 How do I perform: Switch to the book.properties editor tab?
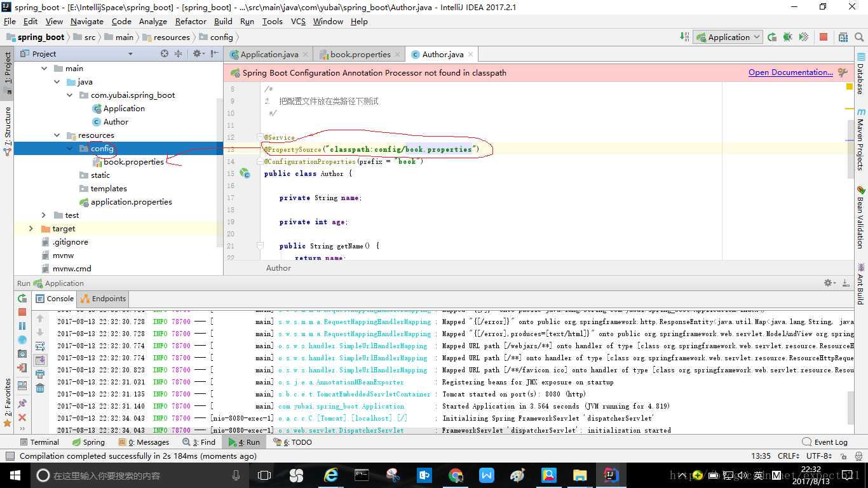tap(360, 55)
